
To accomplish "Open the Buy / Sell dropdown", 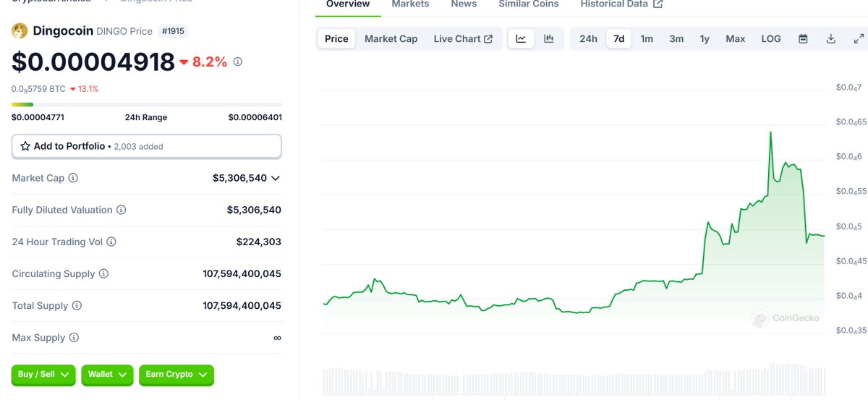I will [x=43, y=375].
